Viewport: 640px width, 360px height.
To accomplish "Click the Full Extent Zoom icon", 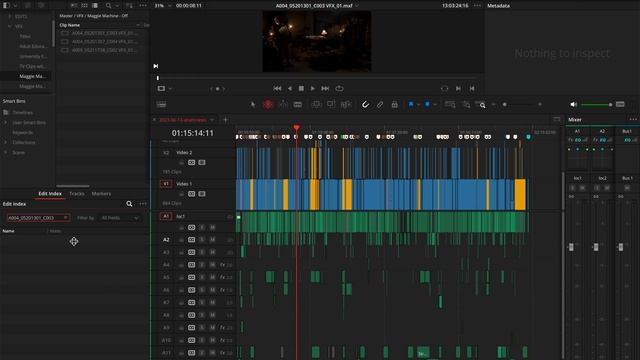I will coord(450,104).
